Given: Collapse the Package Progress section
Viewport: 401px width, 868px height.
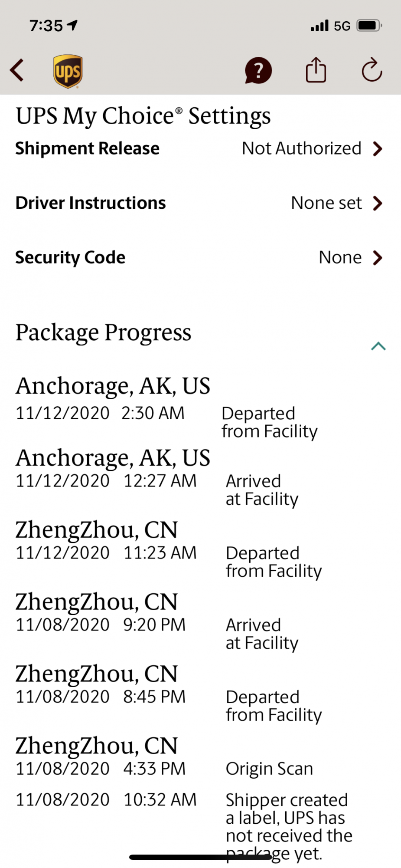Looking at the screenshot, I should [x=378, y=346].
